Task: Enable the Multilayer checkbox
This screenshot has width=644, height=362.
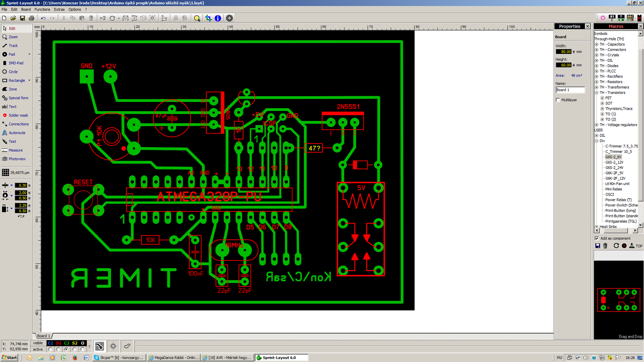Action: pyautogui.click(x=558, y=100)
